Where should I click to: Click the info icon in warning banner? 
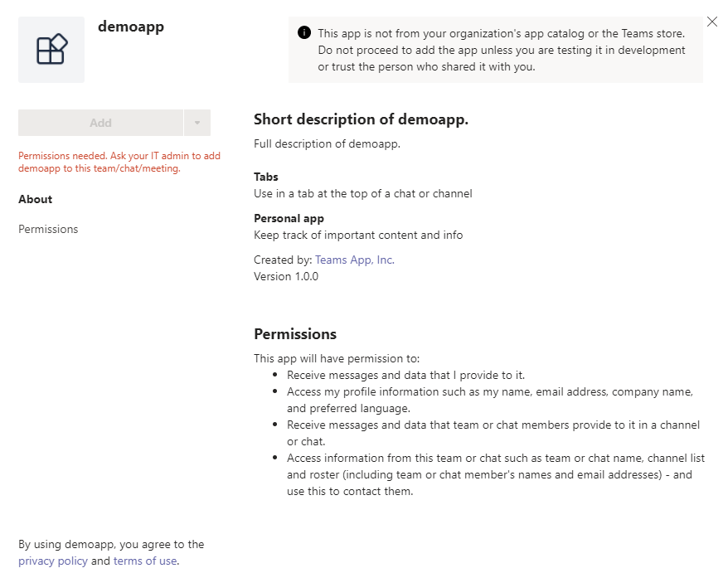pos(304,33)
